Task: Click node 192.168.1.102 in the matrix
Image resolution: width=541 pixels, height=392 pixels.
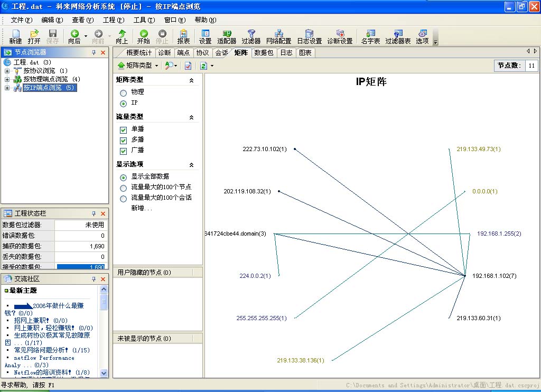Action: [494, 276]
